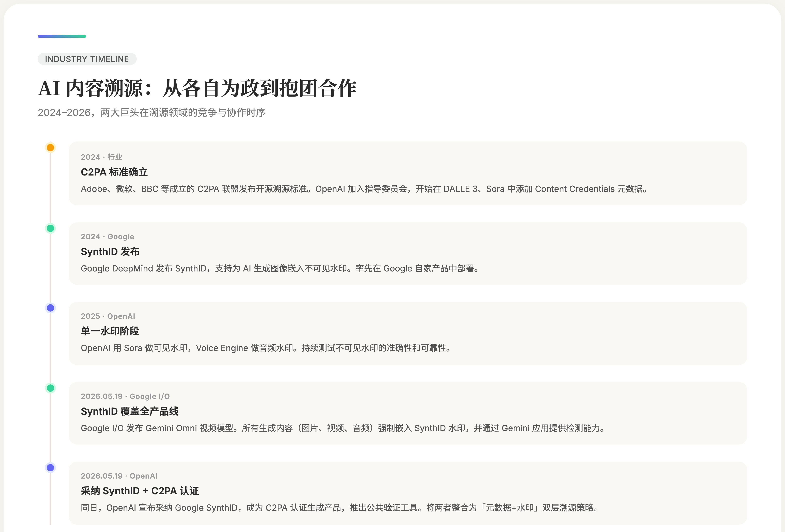Click the orange timeline dot for C2PA 标准确立
Screen dimensions: 785x532
tap(50, 148)
